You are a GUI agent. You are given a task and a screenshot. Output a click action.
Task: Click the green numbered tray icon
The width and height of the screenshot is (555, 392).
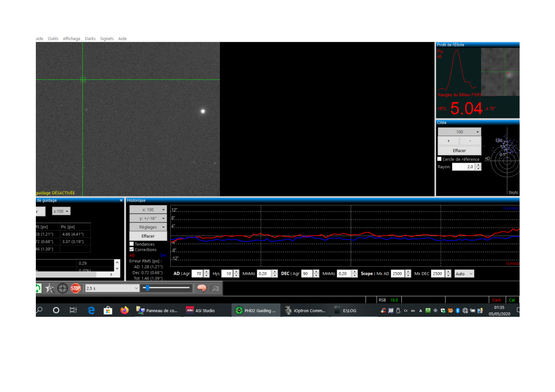pyautogui.click(x=428, y=311)
